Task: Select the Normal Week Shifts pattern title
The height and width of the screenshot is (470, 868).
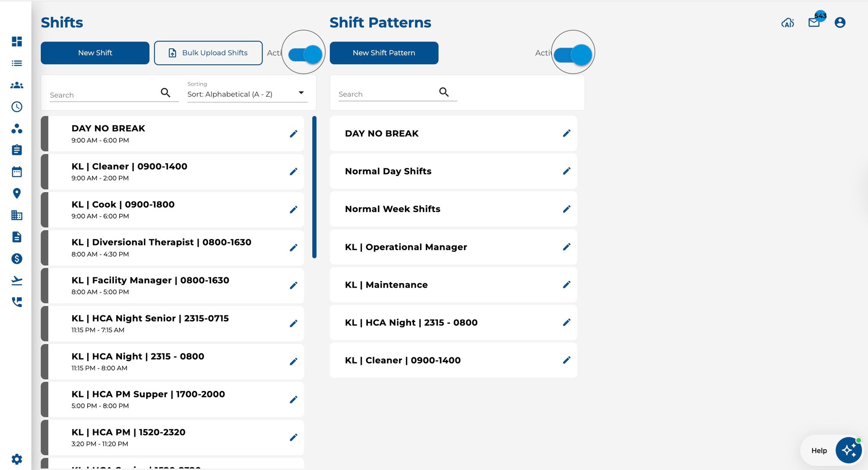Action: click(x=393, y=209)
